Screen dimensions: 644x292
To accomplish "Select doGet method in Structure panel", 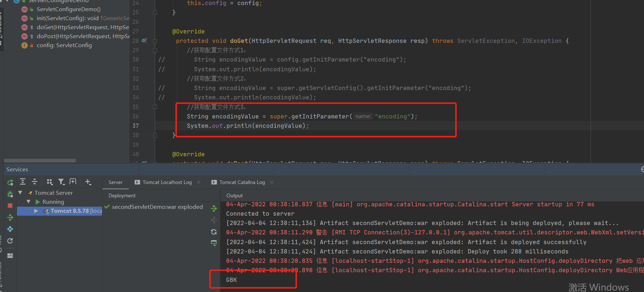I will (83, 27).
